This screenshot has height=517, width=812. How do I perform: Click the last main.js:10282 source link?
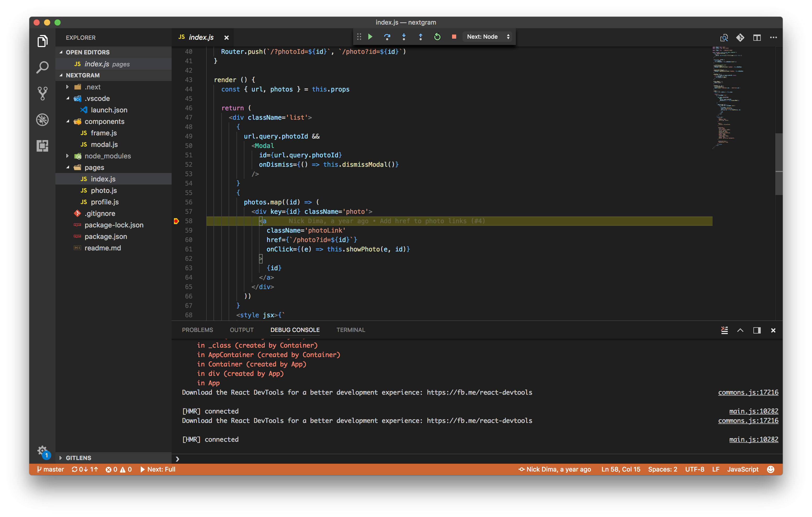(x=753, y=439)
